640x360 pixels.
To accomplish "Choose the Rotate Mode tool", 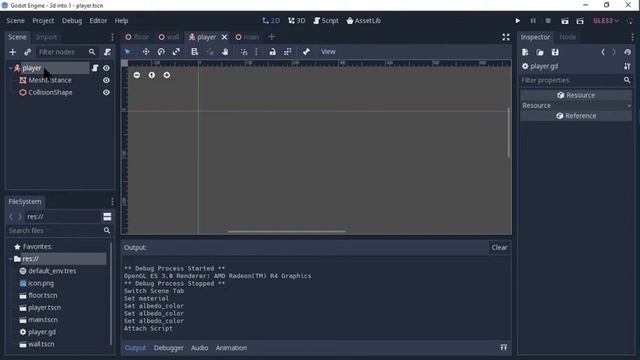I will 161,51.
